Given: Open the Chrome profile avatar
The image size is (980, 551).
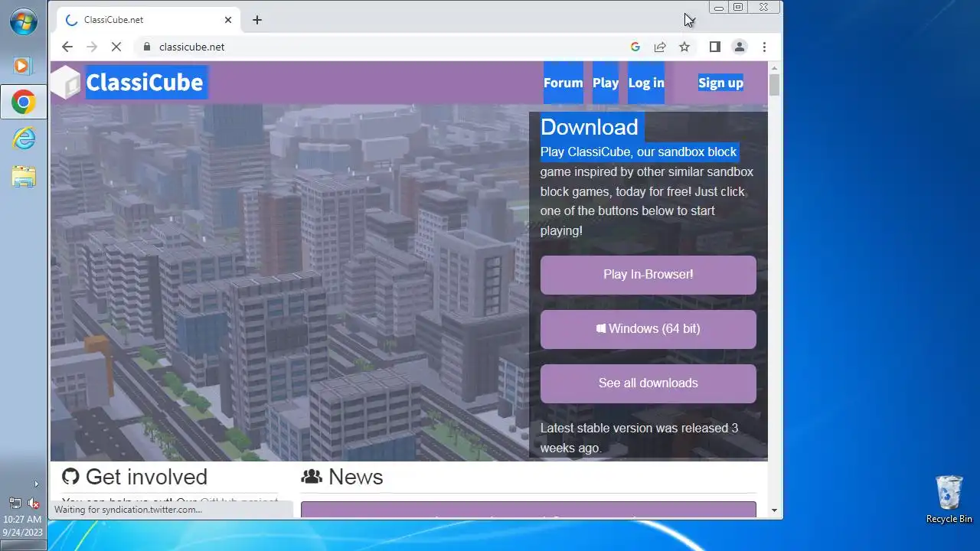Looking at the screenshot, I should (x=740, y=47).
